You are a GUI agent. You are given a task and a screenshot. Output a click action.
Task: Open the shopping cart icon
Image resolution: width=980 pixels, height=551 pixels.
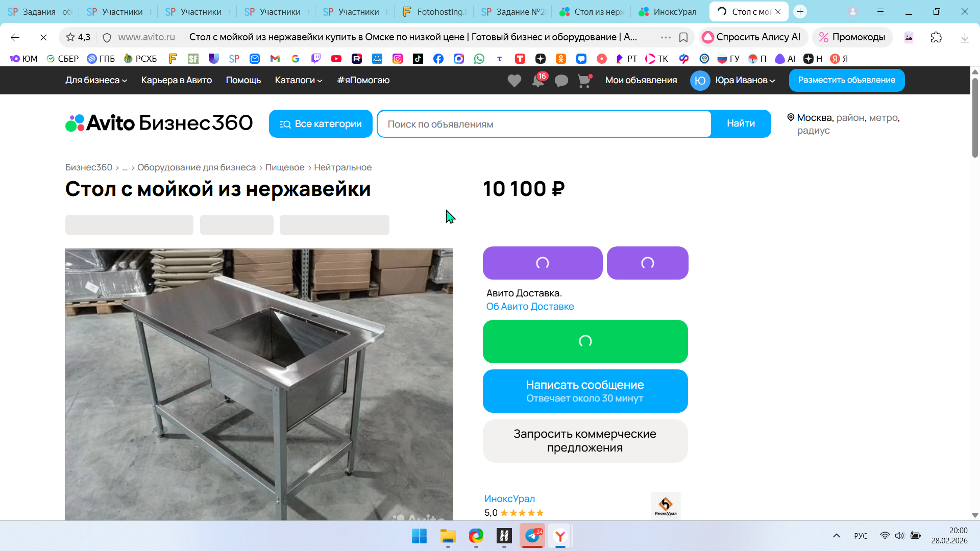[584, 81]
